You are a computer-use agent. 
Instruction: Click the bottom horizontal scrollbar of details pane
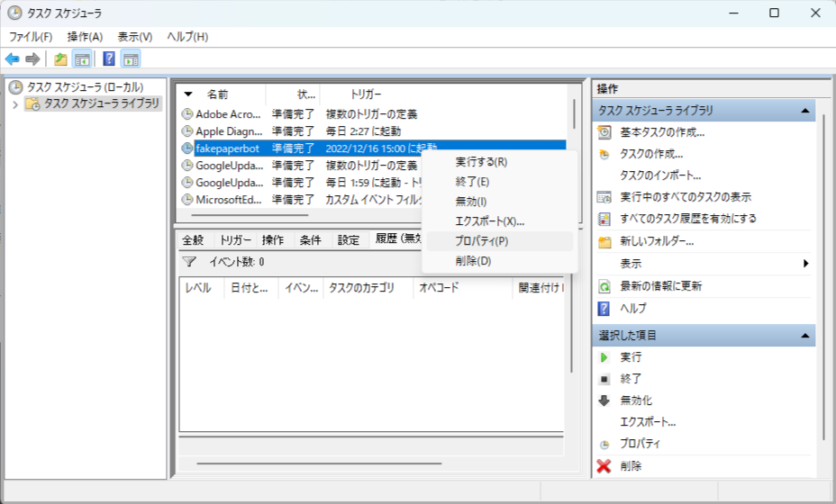[319, 463]
